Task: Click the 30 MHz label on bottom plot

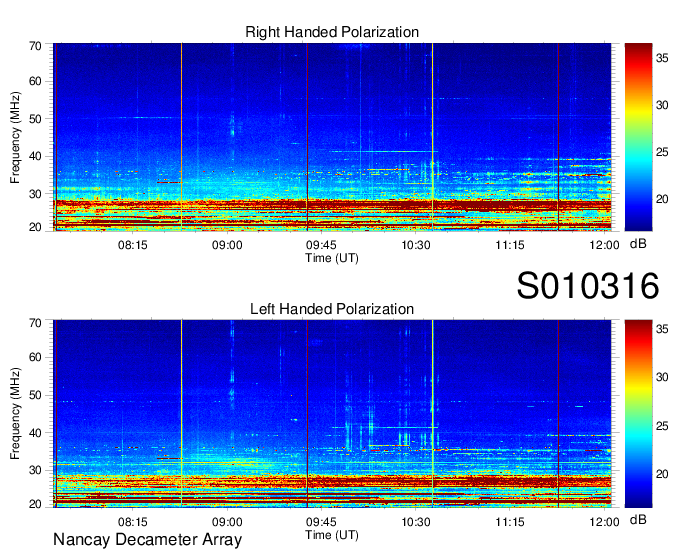Action: coord(35,470)
